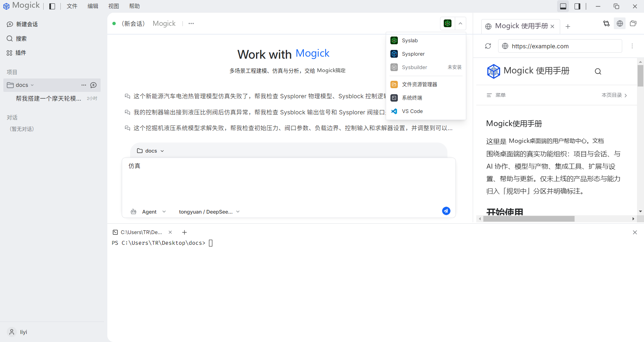Open the 编辑 menu
644x342 pixels.
pyautogui.click(x=93, y=6)
